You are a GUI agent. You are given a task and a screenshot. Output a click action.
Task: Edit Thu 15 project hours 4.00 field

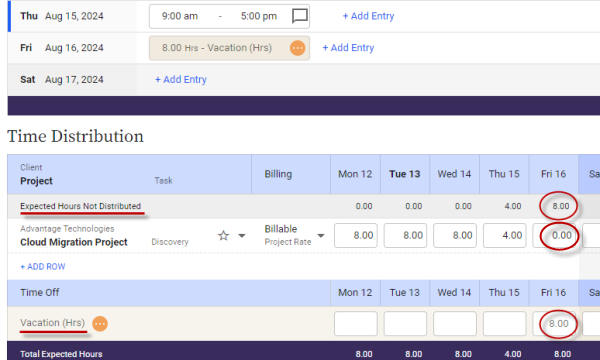504,235
